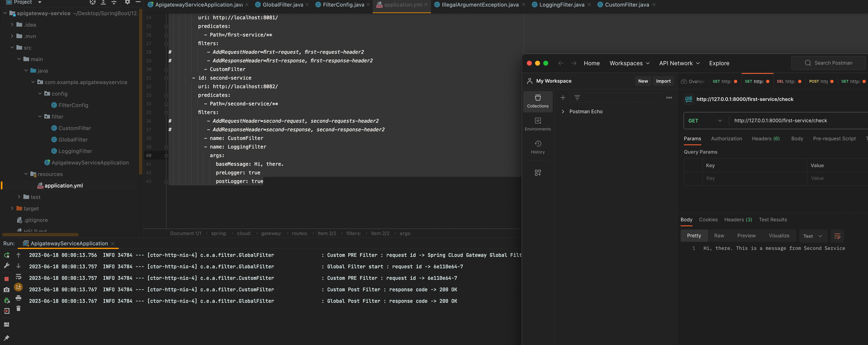The height and width of the screenshot is (345, 868).
Task: Expand the target folder
Action: coord(12,208)
